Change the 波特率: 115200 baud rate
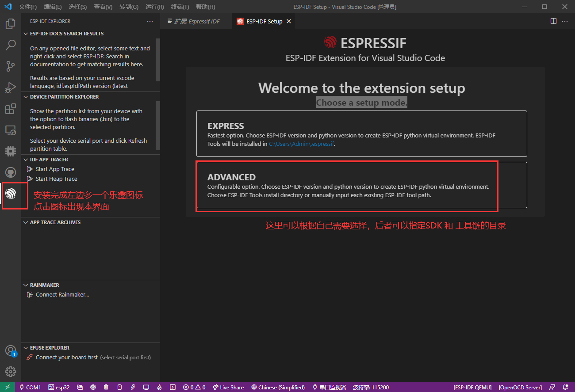This screenshot has height=392, width=575. 371,387
